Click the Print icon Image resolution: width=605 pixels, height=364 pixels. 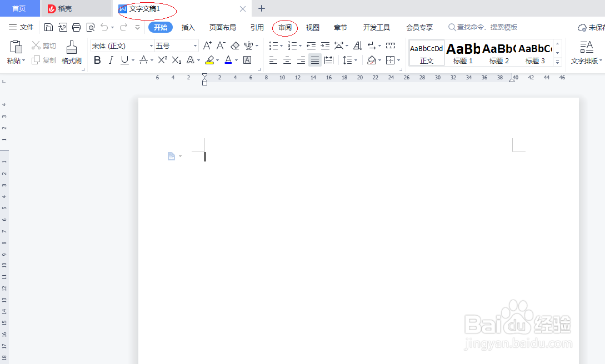pos(77,27)
